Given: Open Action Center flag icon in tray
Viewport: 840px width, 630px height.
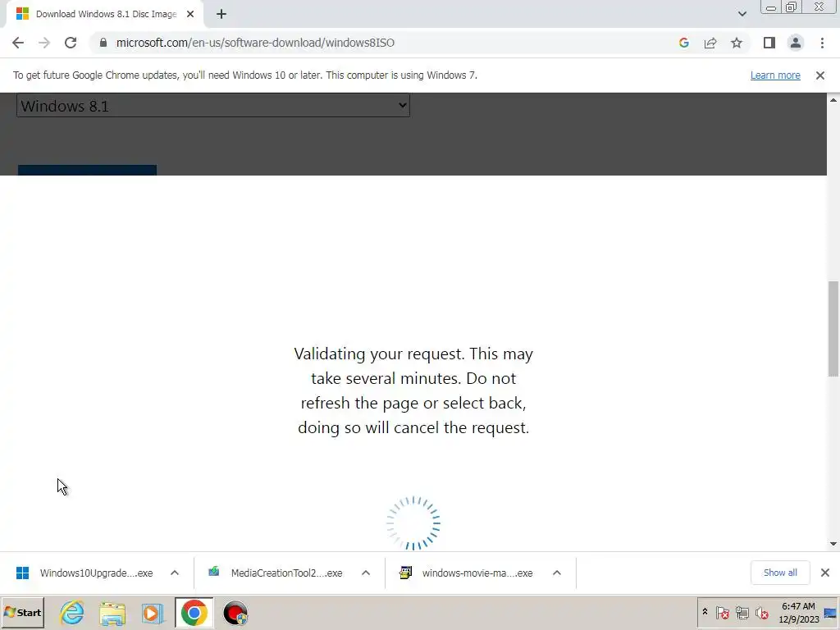Looking at the screenshot, I should click(x=722, y=612).
